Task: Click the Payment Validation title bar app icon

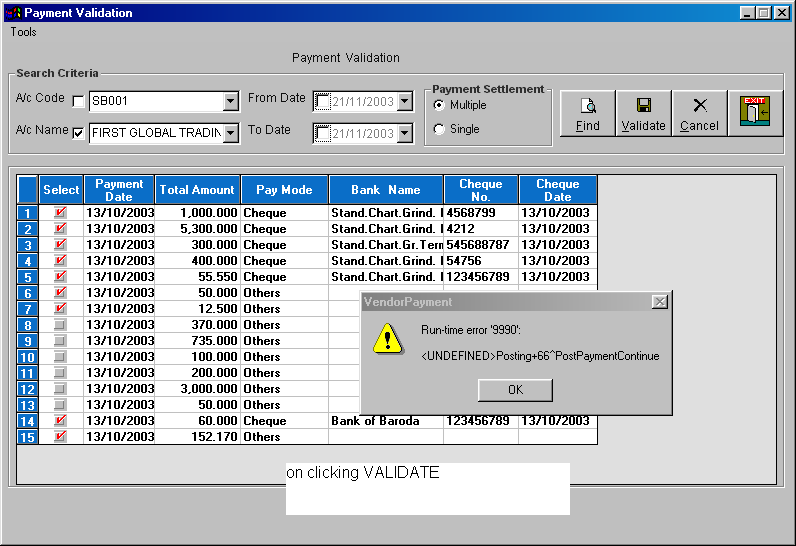Action: pos(13,13)
